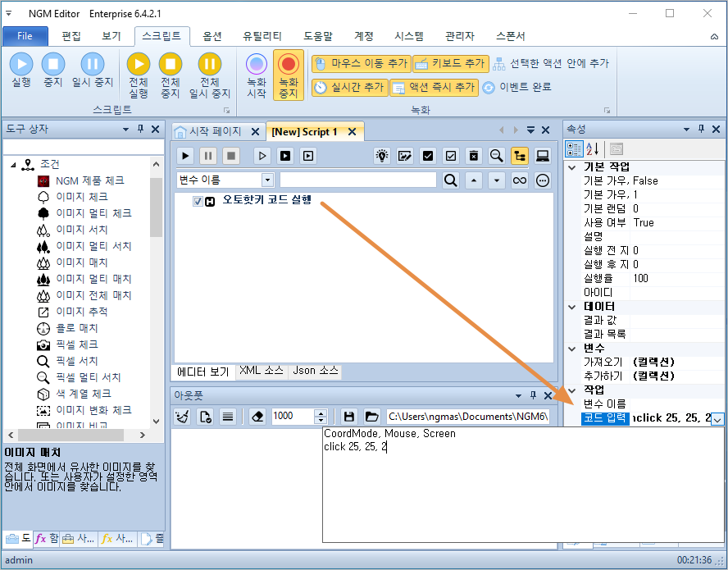Click 이벤트 완료 button

pos(516,87)
